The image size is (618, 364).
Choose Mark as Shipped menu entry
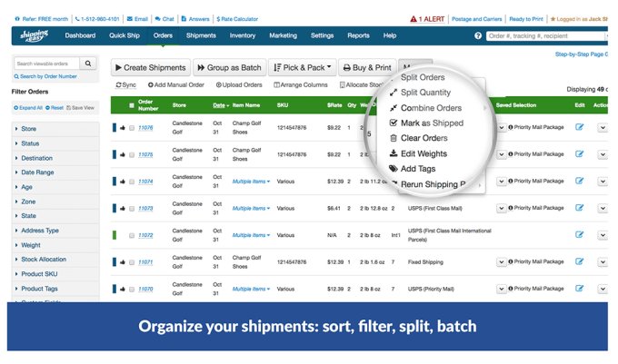point(432,123)
